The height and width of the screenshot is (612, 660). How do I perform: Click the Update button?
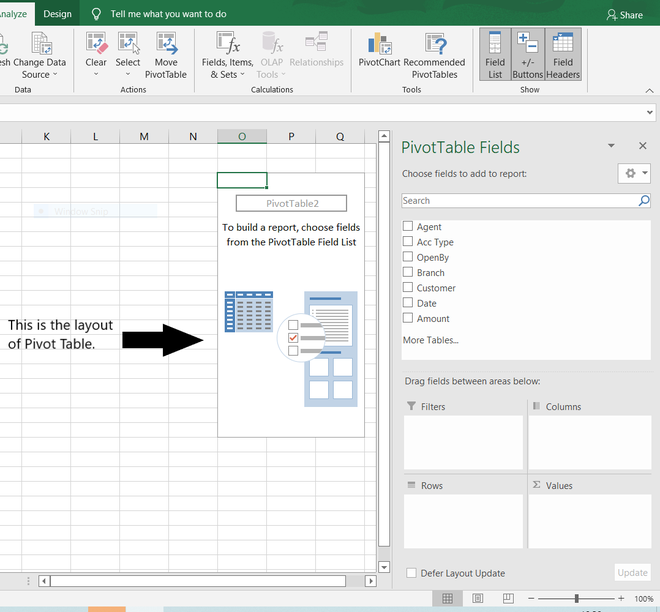(632, 572)
